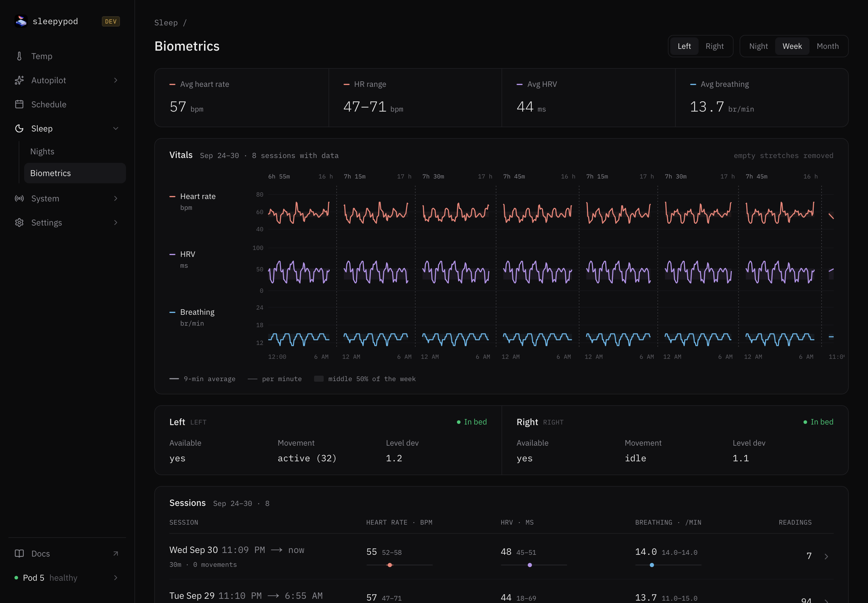Click the Docs book icon
868x603 pixels.
(19, 554)
